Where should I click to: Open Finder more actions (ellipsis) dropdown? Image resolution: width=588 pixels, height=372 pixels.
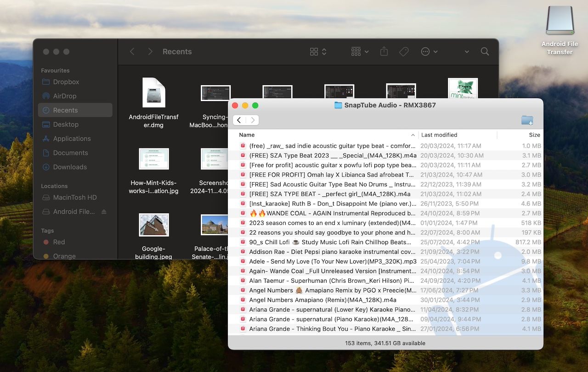(x=429, y=52)
